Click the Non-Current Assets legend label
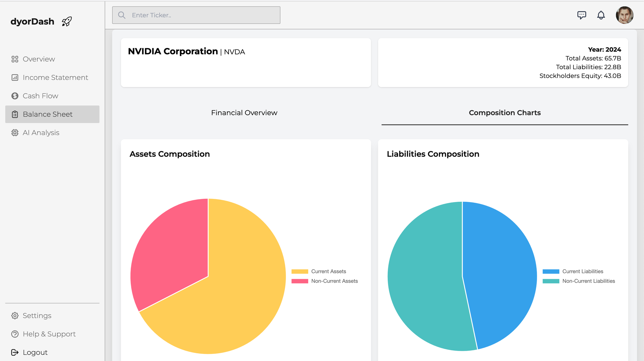The height and width of the screenshot is (361, 644). coord(335,281)
